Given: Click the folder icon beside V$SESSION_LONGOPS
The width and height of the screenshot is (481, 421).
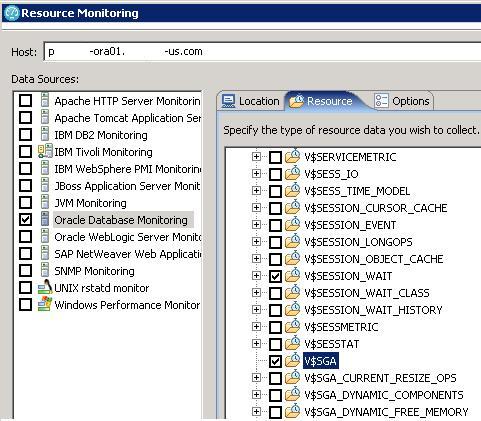Looking at the screenshot, I should pos(293,241).
